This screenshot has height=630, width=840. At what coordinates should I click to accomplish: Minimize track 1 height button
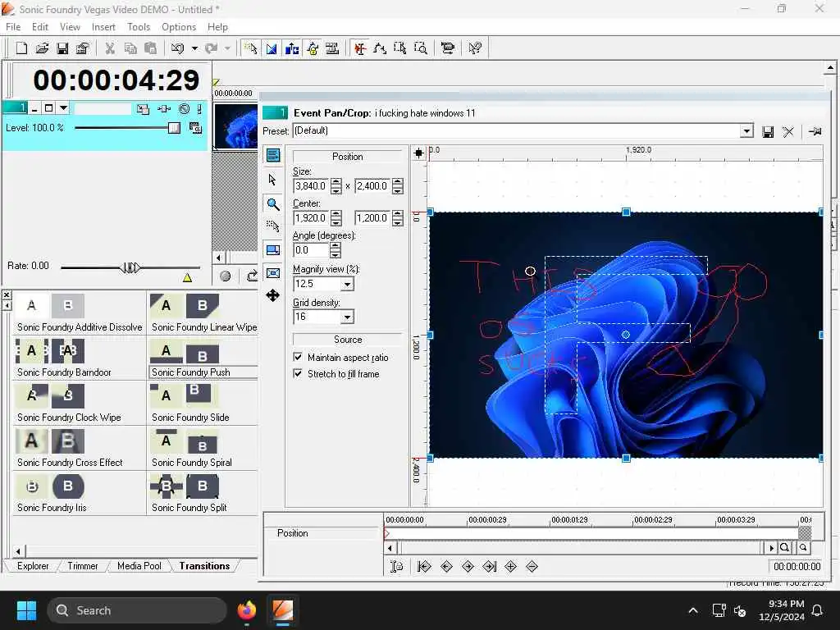34,109
